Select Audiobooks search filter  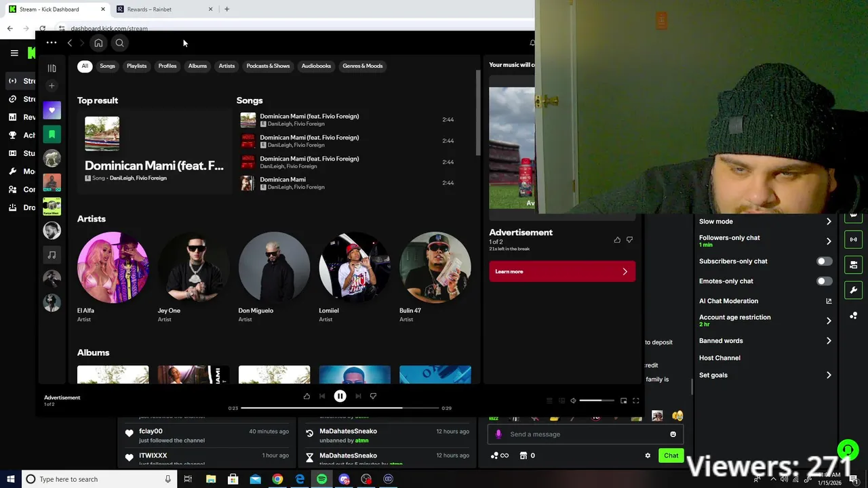click(x=316, y=66)
